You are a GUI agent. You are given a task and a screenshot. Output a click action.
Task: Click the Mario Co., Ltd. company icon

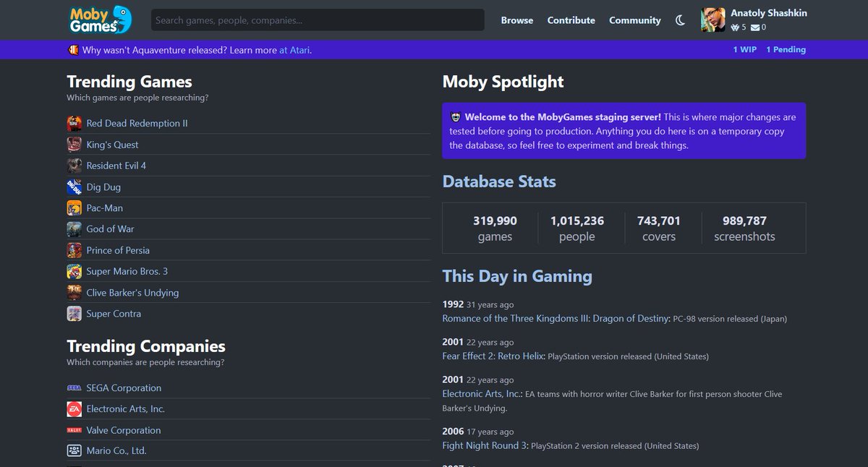[75, 451]
